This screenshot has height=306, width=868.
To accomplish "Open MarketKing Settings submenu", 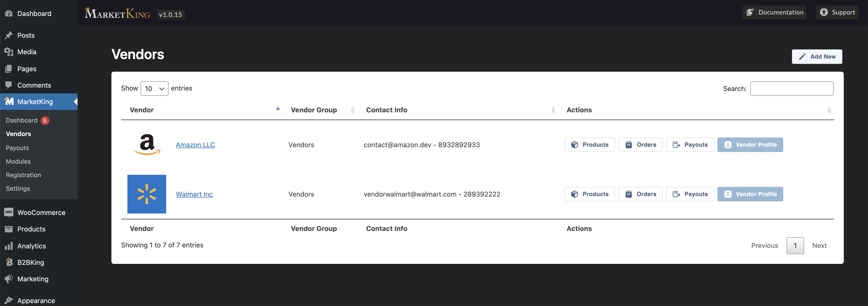I will tap(17, 188).
